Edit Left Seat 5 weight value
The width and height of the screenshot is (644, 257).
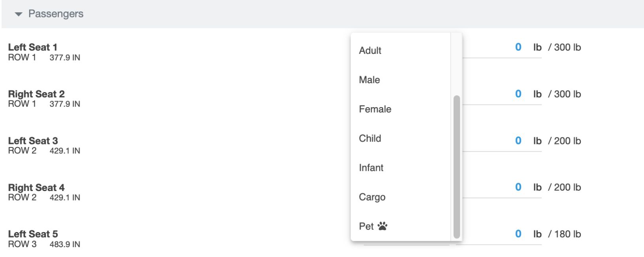click(518, 234)
